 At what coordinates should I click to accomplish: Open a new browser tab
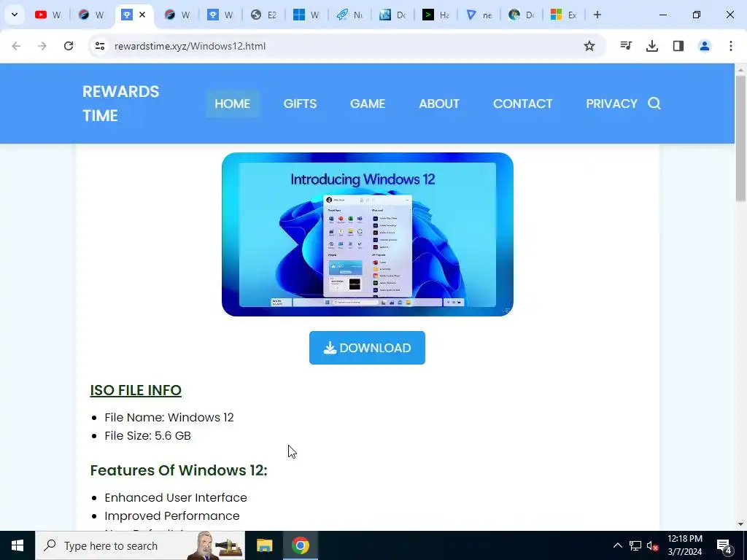tap(597, 15)
